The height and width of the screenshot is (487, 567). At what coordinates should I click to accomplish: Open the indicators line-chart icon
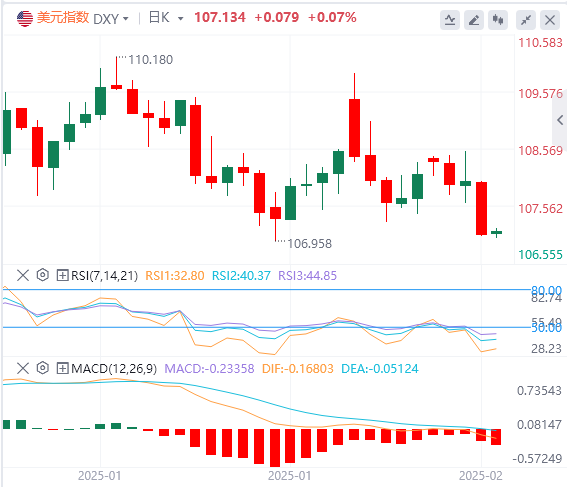pyautogui.click(x=450, y=20)
